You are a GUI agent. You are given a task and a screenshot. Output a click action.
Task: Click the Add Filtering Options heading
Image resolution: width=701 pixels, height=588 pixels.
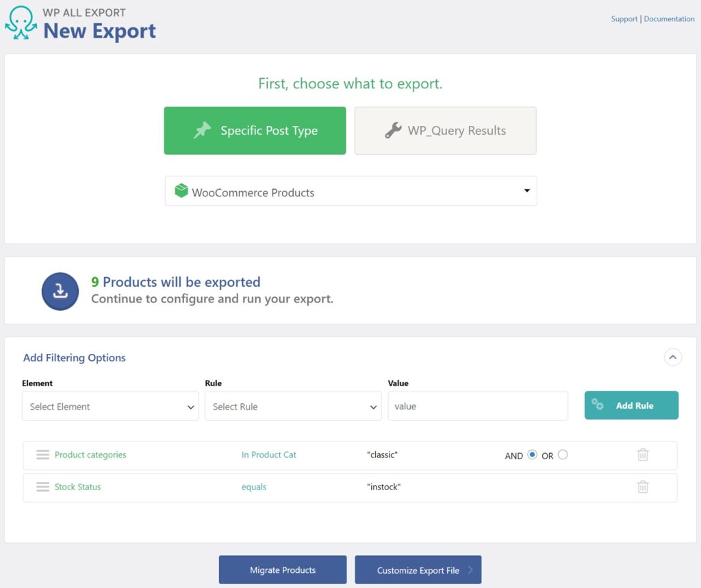[x=74, y=358]
